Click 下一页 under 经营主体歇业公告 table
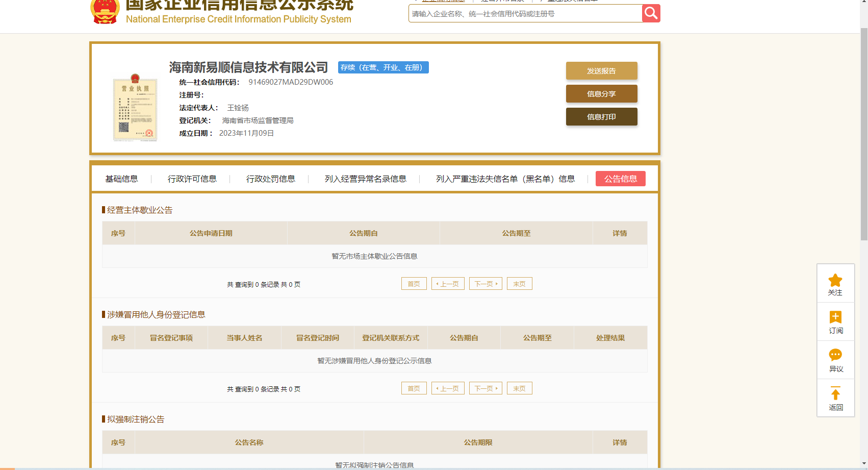 pyautogui.click(x=486, y=284)
